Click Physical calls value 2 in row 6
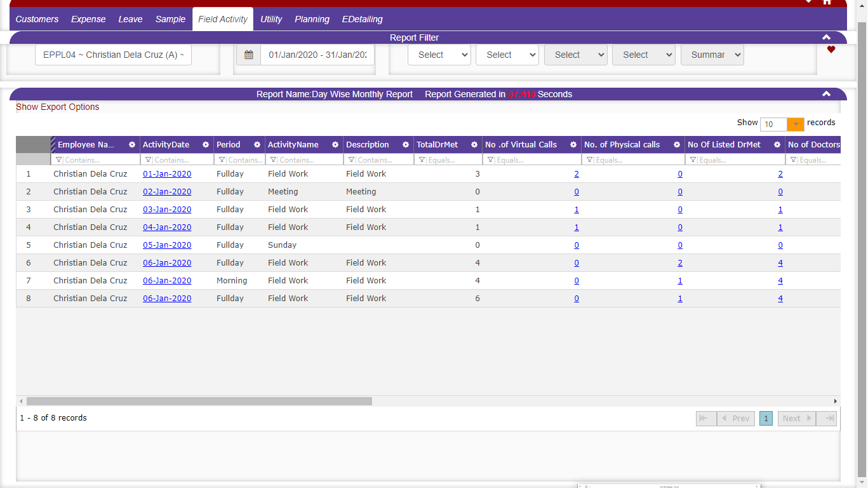The image size is (868, 493). point(680,262)
